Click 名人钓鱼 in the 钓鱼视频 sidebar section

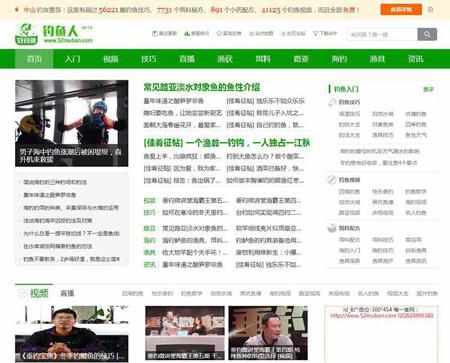click(416, 213)
